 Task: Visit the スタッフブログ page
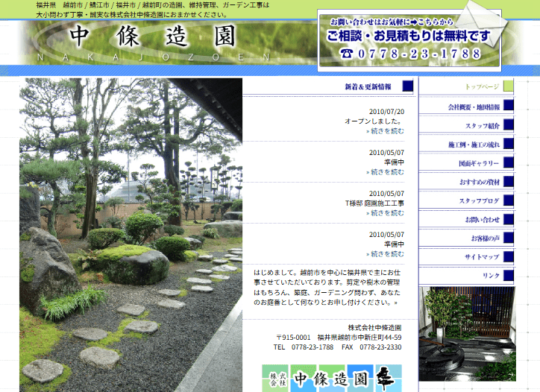click(x=479, y=200)
